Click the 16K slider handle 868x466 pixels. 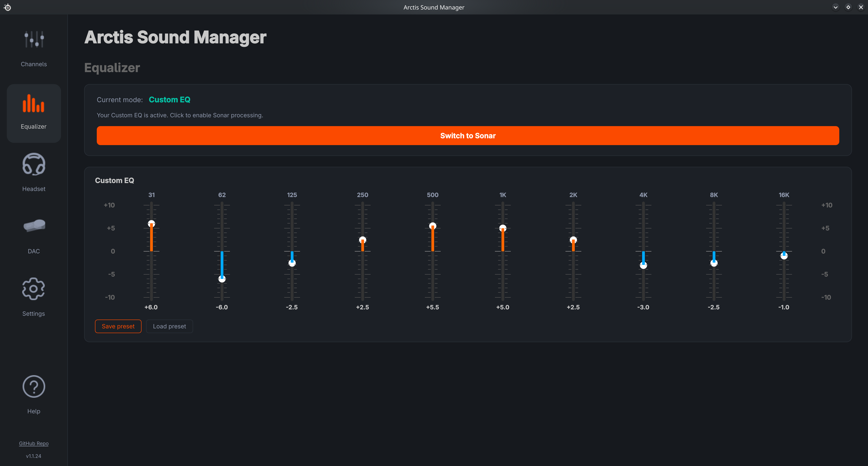784,256
